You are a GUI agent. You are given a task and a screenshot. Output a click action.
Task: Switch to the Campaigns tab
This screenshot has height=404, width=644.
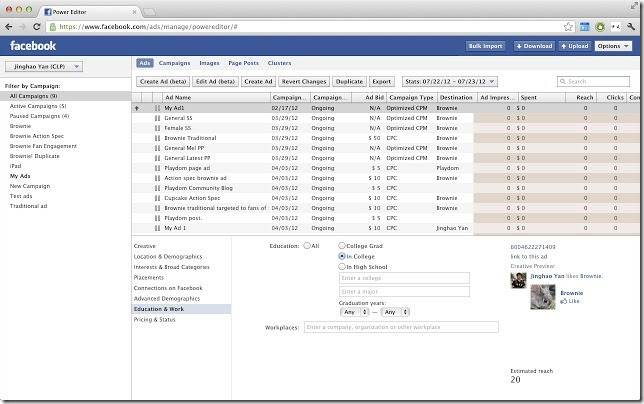tap(174, 63)
